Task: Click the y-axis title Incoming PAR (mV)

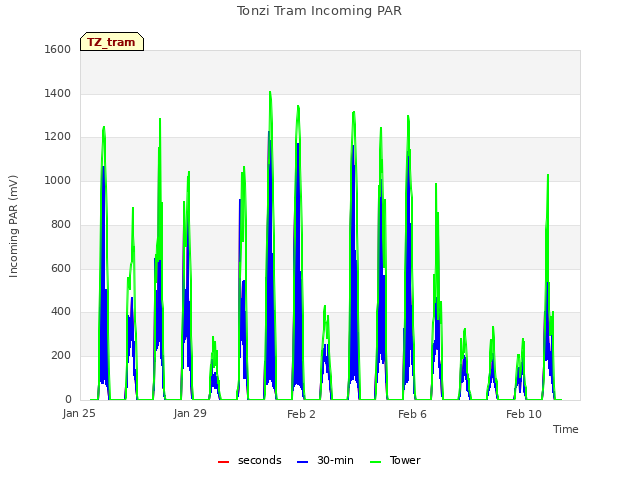Action: pyautogui.click(x=13, y=227)
